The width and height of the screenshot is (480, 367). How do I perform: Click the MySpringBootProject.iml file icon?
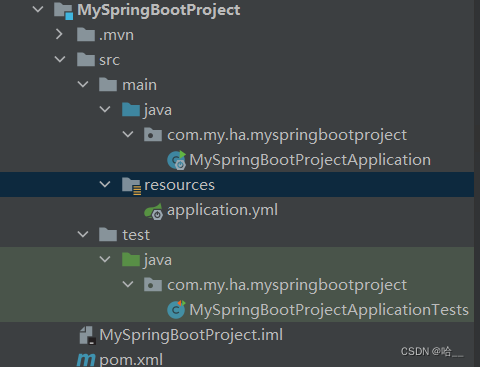88,335
